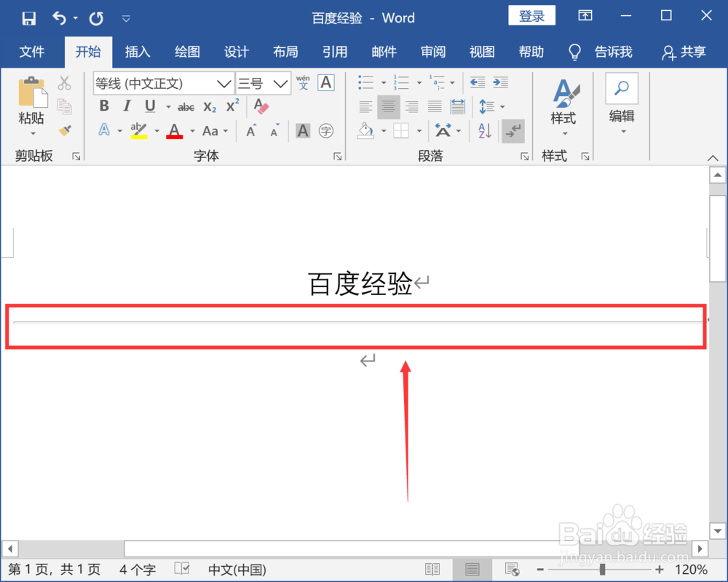The image size is (728, 582).
Task: Clear all formatting with eraser icon
Action: pyautogui.click(x=261, y=106)
